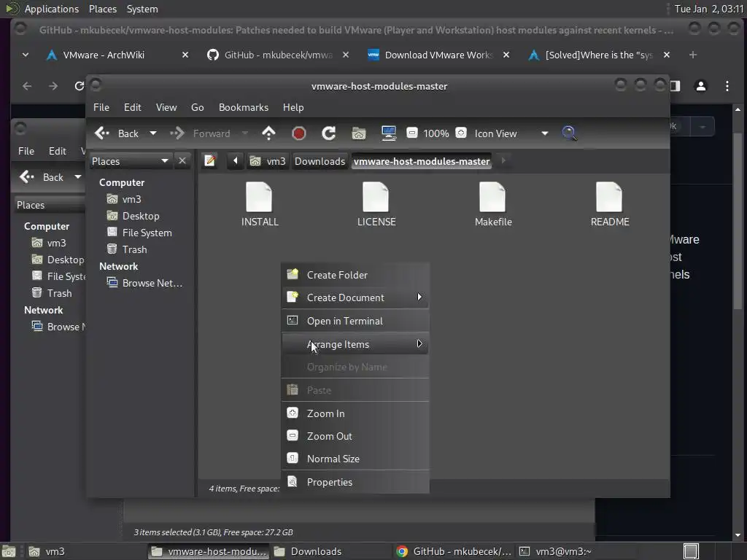Open the Back history dropdown arrow
747x560 pixels.
(153, 133)
